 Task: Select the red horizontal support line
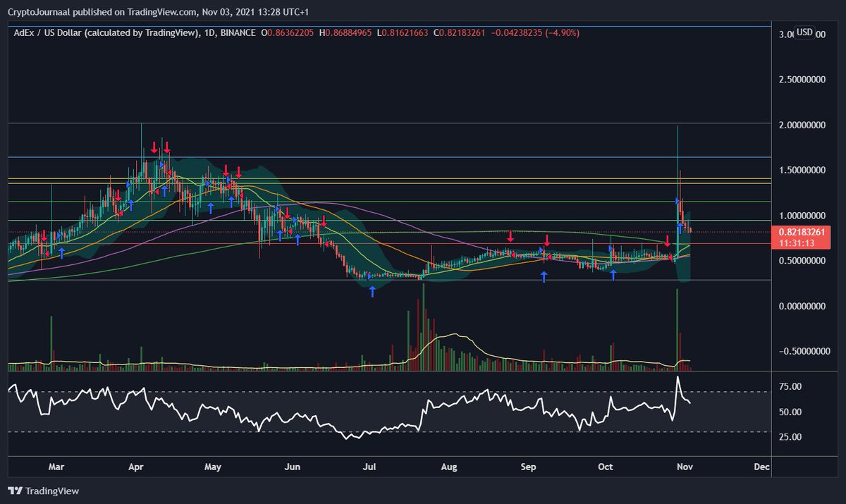click(x=388, y=244)
